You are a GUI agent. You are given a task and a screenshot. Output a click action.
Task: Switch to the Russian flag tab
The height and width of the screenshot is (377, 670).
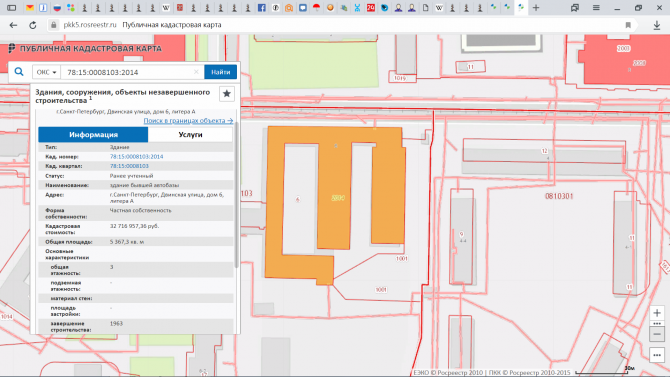pos(57,8)
